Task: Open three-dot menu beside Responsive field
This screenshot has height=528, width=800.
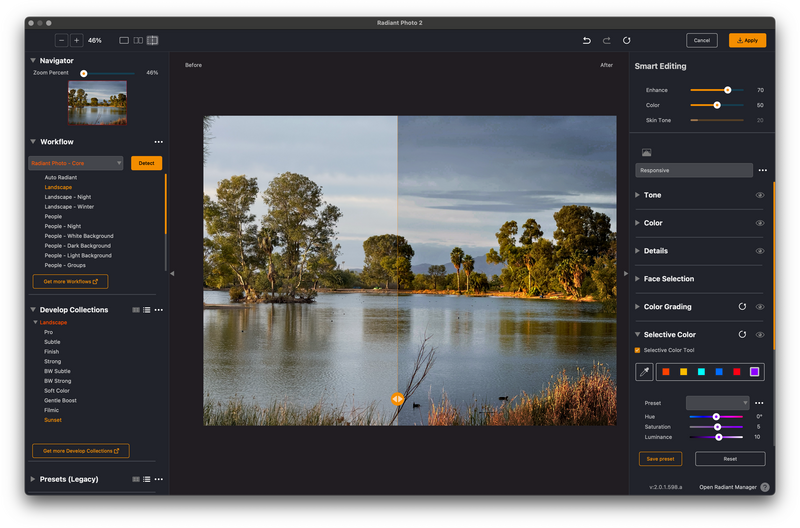Action: (762, 170)
